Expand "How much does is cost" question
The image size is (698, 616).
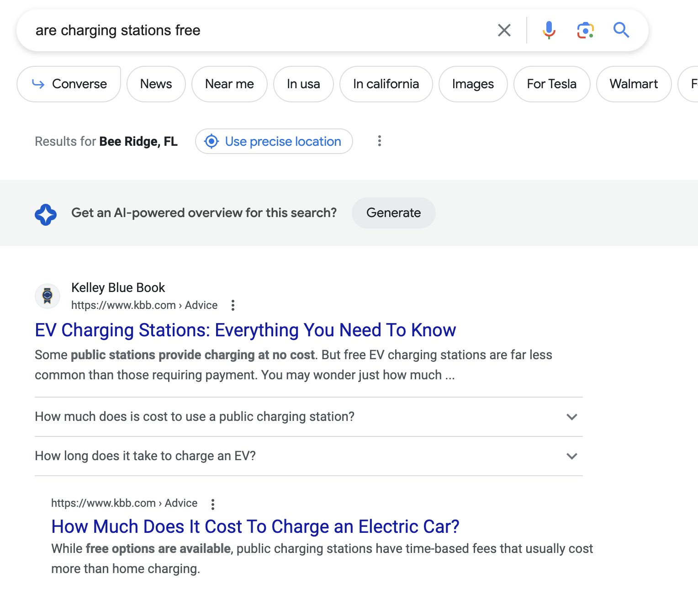click(x=571, y=417)
